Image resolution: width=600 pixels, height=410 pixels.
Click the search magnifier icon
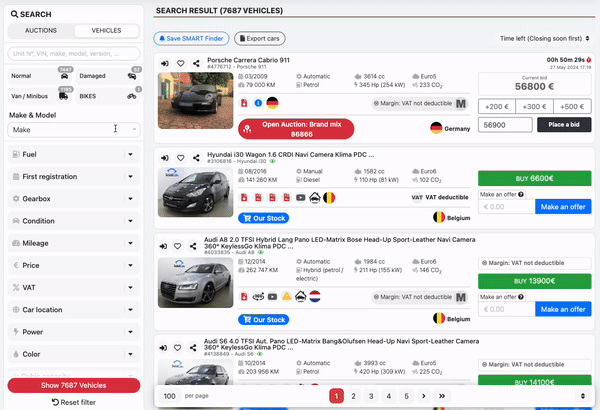tap(14, 14)
